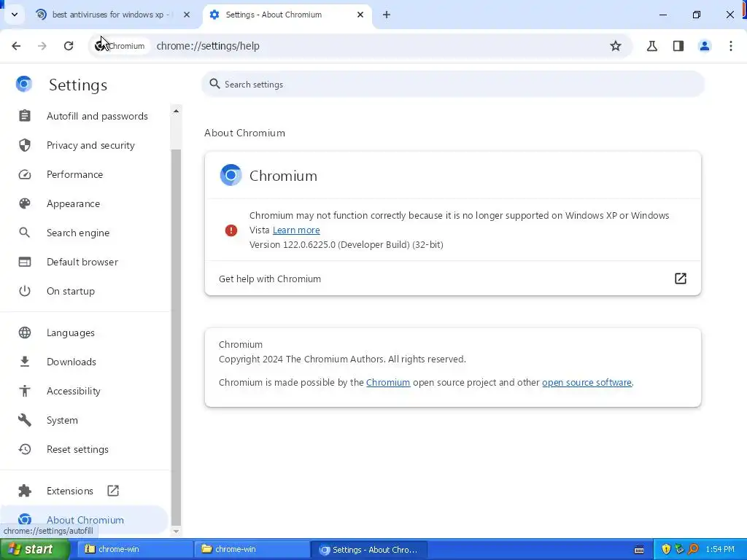The image size is (747, 560).
Task: Click the Appearance palette icon
Action: (x=25, y=204)
